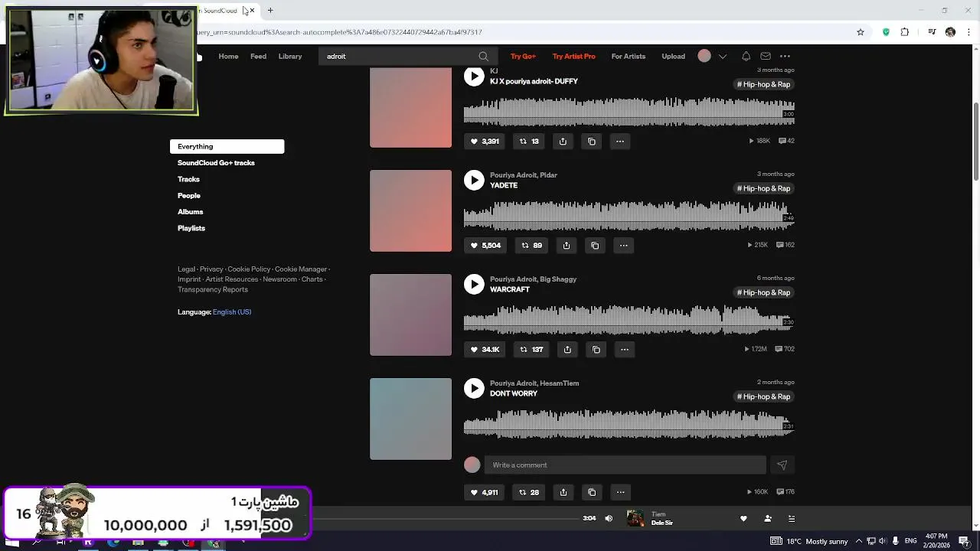980x551 pixels.
Task: Play the YADETE track
Action: (474, 180)
